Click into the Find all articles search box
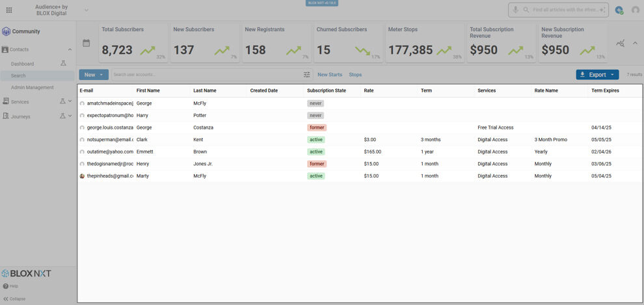644x305 pixels. click(x=565, y=10)
